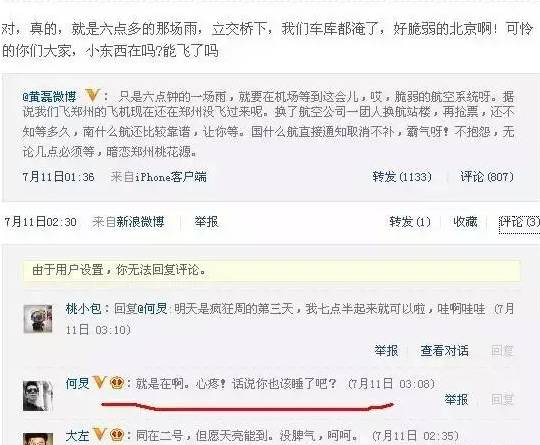Image resolution: width=540 pixels, height=445 pixels.
Task: Click the verified V badge next to 何炅
Action: tap(99, 382)
